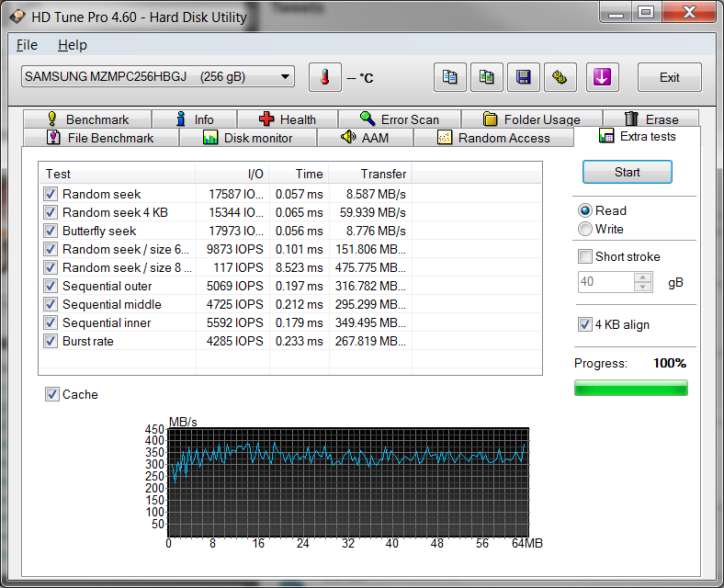Click the Transfer column header
This screenshot has width=724, height=588.
(x=383, y=174)
